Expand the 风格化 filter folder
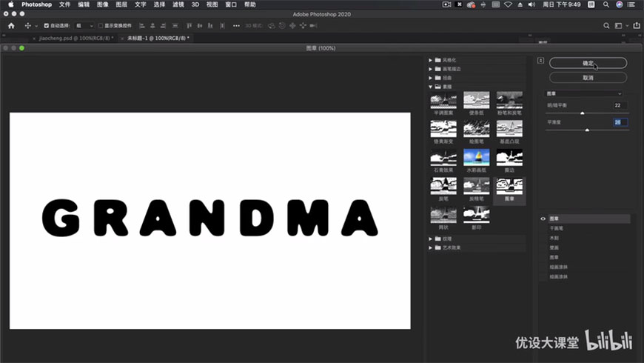 [x=431, y=59]
